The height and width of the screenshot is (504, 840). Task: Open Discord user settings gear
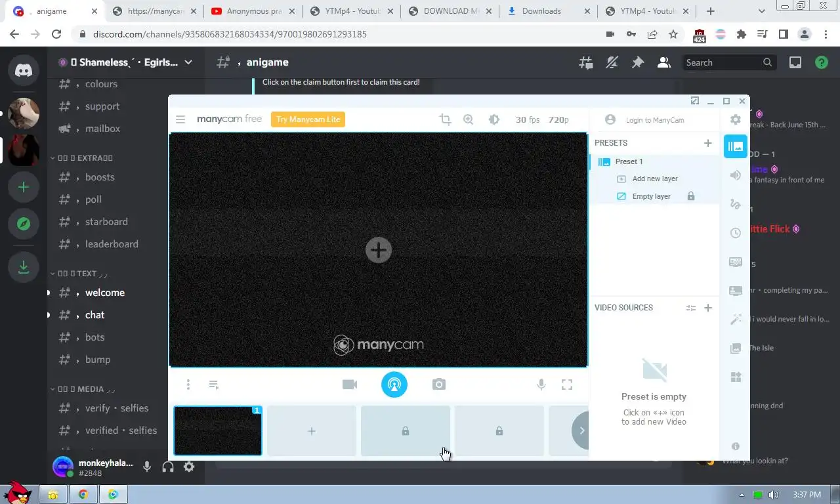tap(189, 467)
